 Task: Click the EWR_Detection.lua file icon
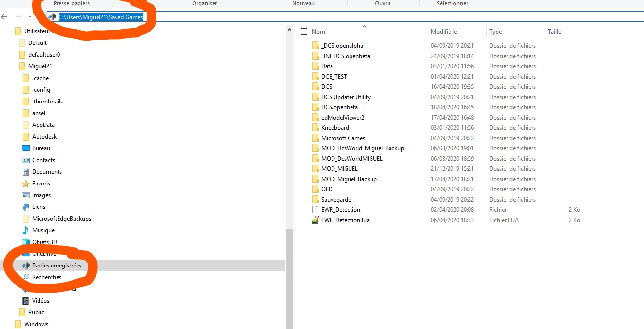point(315,220)
